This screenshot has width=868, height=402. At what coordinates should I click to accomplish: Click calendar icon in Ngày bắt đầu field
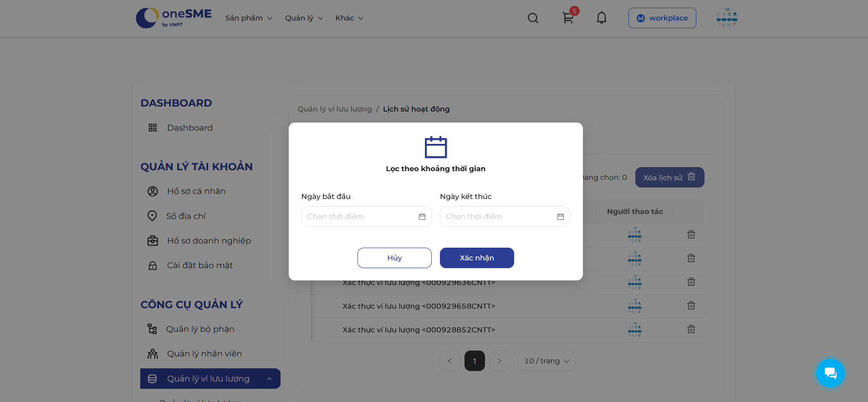(x=422, y=217)
